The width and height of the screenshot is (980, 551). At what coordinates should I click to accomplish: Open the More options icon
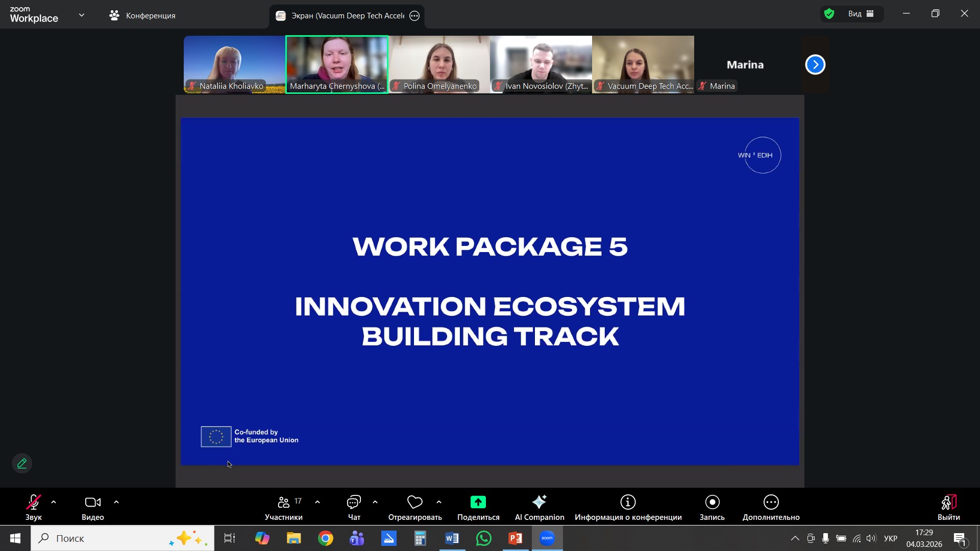coord(771,503)
